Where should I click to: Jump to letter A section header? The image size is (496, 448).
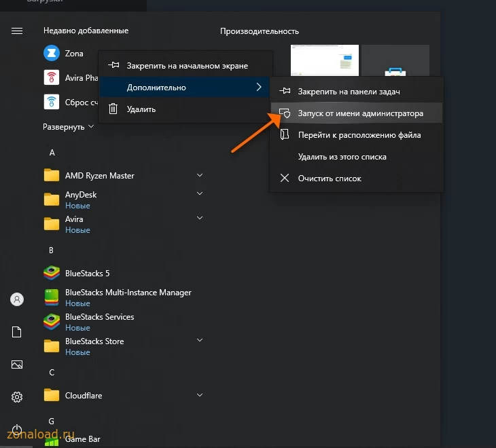point(52,153)
